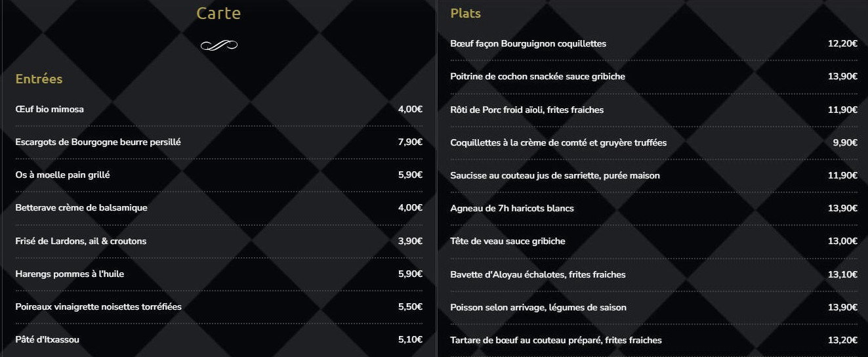Click the Carte heading

(218, 13)
